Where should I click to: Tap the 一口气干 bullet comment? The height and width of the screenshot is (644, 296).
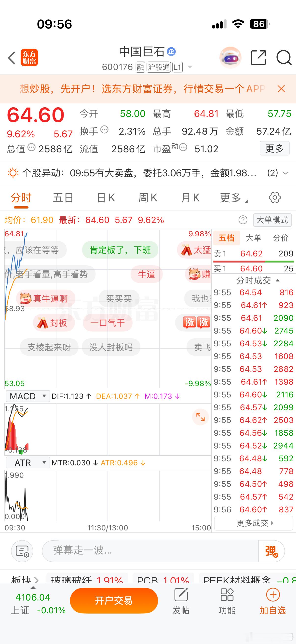click(108, 323)
